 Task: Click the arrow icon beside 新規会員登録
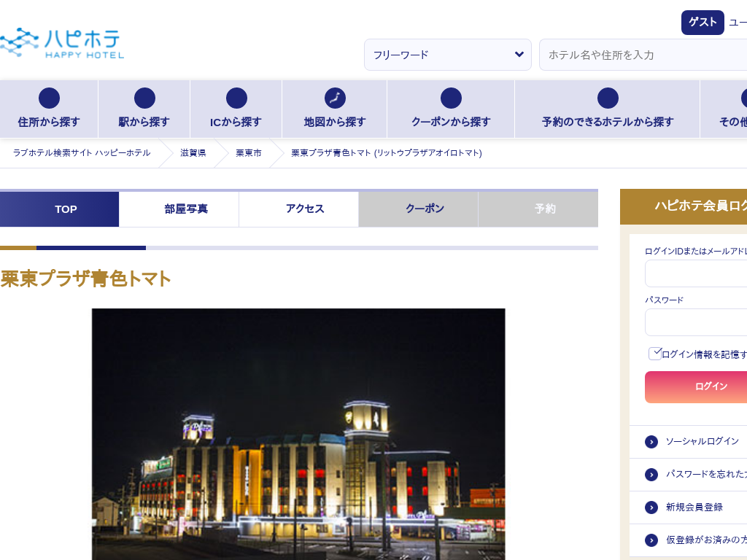(x=651, y=507)
